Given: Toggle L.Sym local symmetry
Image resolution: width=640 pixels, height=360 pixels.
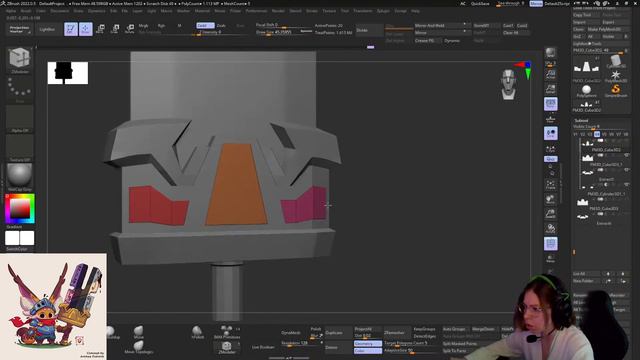Looking at the screenshot, I should click(550, 149).
